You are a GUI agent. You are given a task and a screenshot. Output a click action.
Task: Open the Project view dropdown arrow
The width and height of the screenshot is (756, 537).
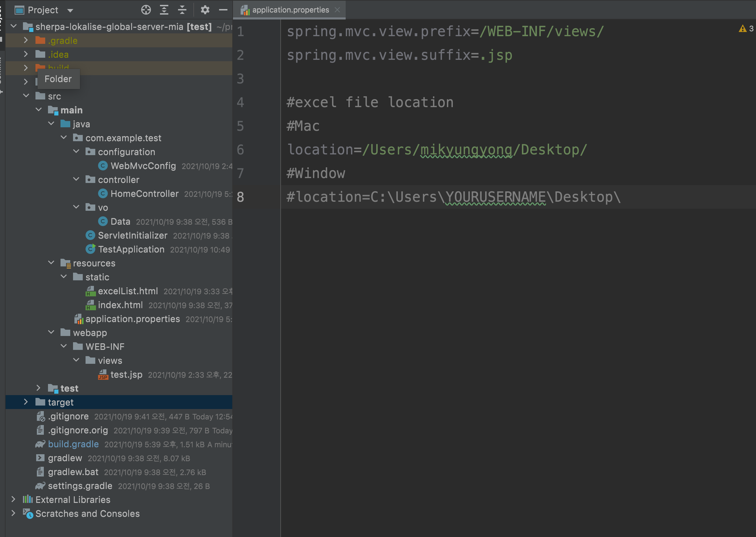[x=70, y=10]
